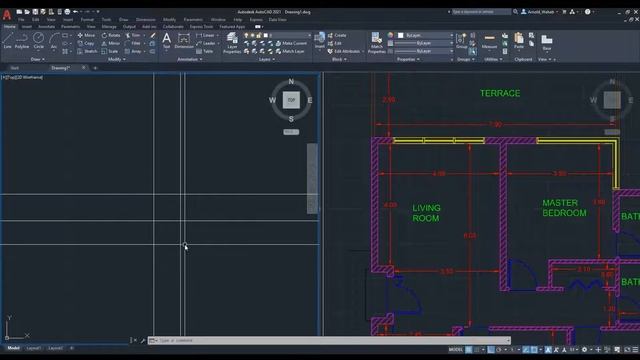Screen dimensions: 640x360
Task: Click the keyword search field in title bar
Action: click(481, 12)
